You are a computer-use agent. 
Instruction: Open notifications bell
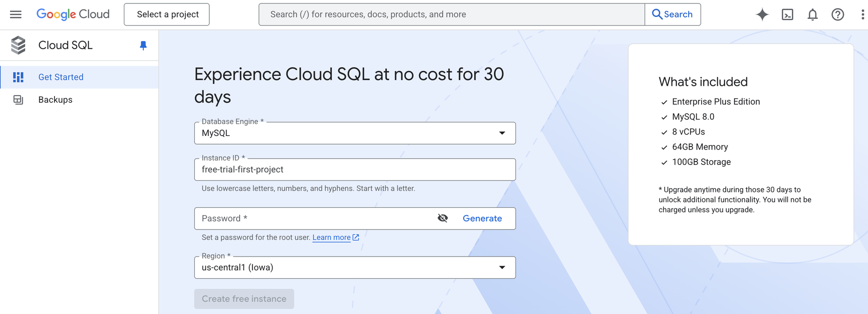pyautogui.click(x=813, y=14)
